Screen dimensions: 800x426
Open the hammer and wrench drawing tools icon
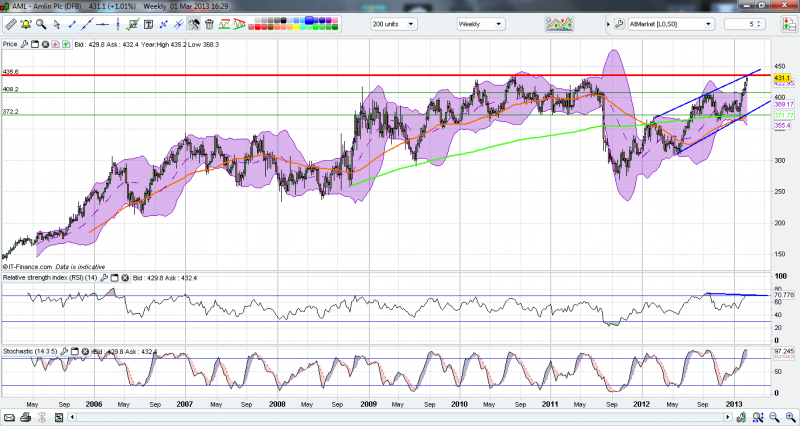click(x=193, y=25)
